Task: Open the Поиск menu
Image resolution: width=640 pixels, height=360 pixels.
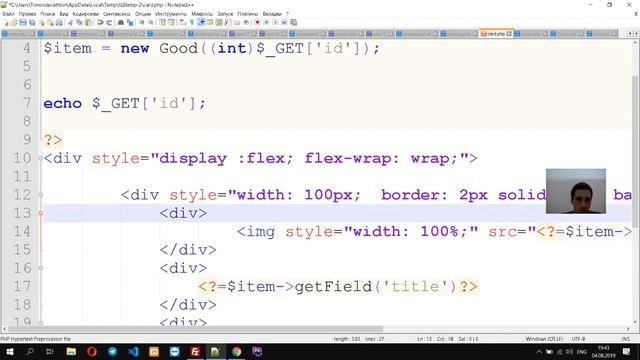Action: pyautogui.click(x=48, y=14)
